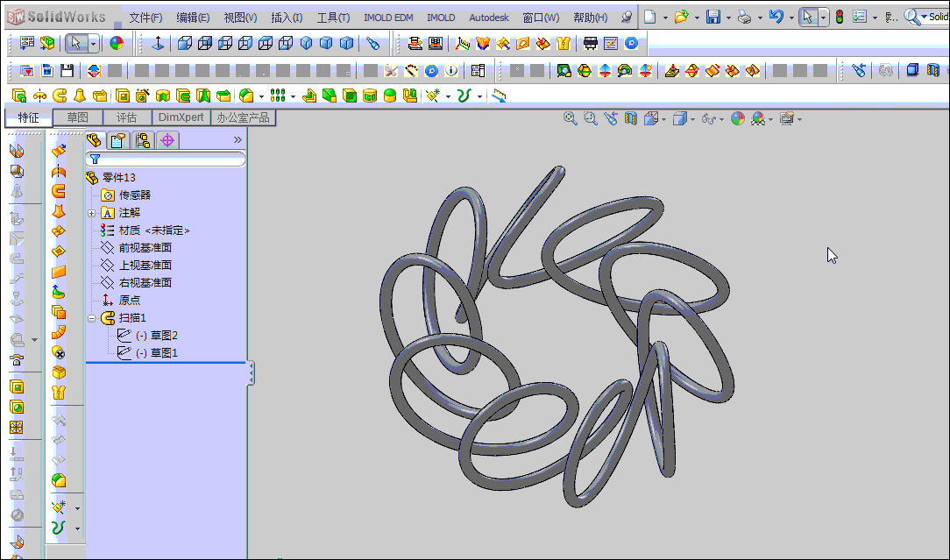This screenshot has width=950, height=560.
Task: Collapse the 扫描1 sweep feature node
Action: pos(91,318)
